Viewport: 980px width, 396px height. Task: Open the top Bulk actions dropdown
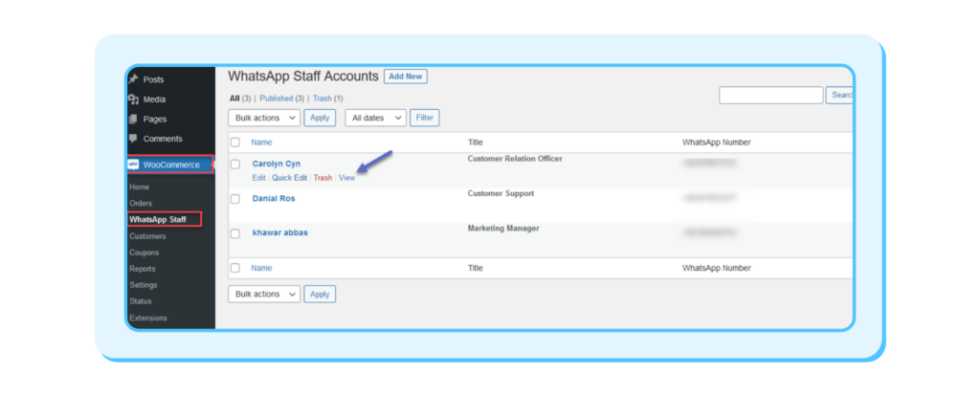pos(264,118)
